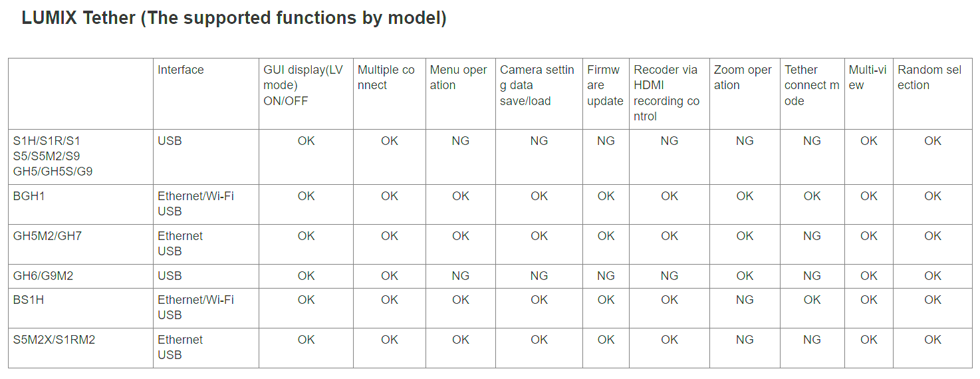This screenshot has width=980, height=379.
Task: Select the Firmware update NG cell for GH6/G9M2
Action: [606, 276]
